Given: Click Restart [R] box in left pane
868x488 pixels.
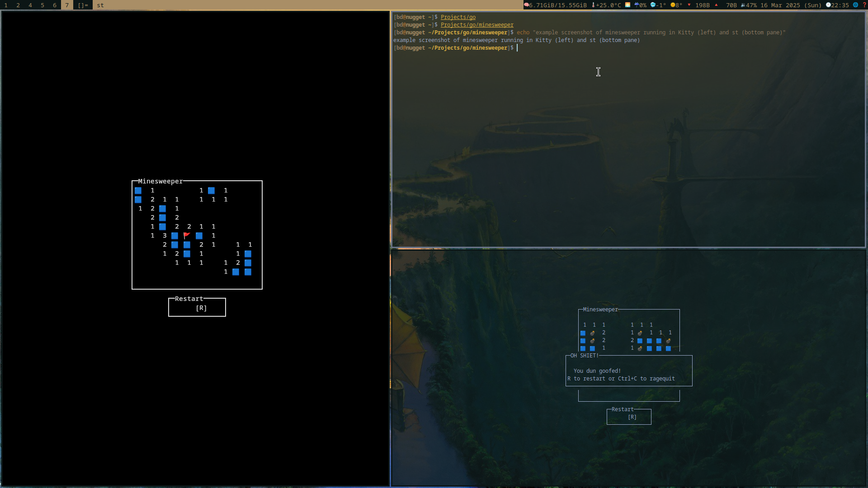Looking at the screenshot, I should click(197, 307).
